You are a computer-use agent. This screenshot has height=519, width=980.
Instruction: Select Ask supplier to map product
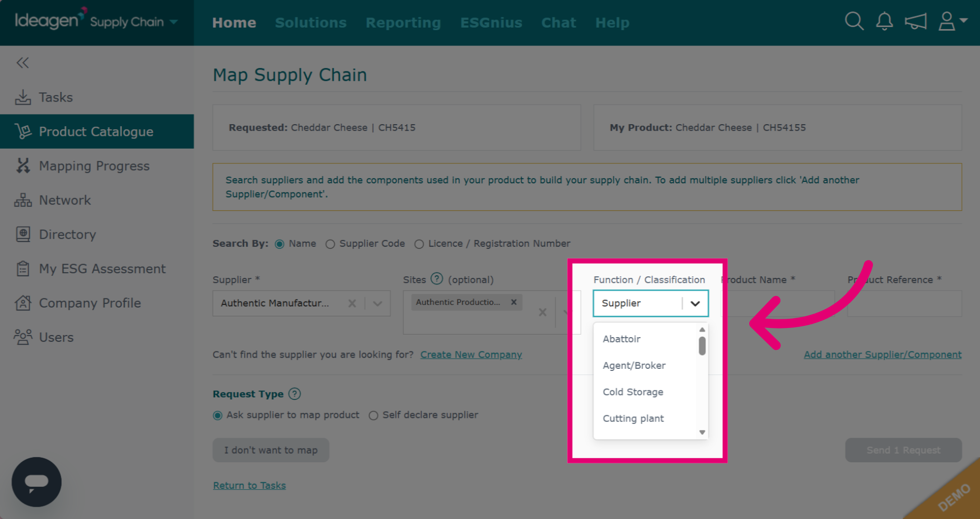[218, 415]
